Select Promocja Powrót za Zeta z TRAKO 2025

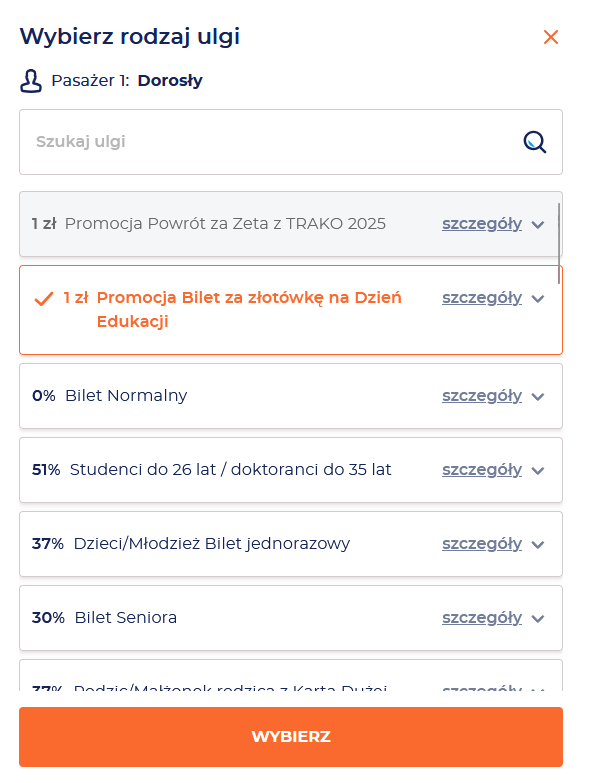tap(291, 224)
